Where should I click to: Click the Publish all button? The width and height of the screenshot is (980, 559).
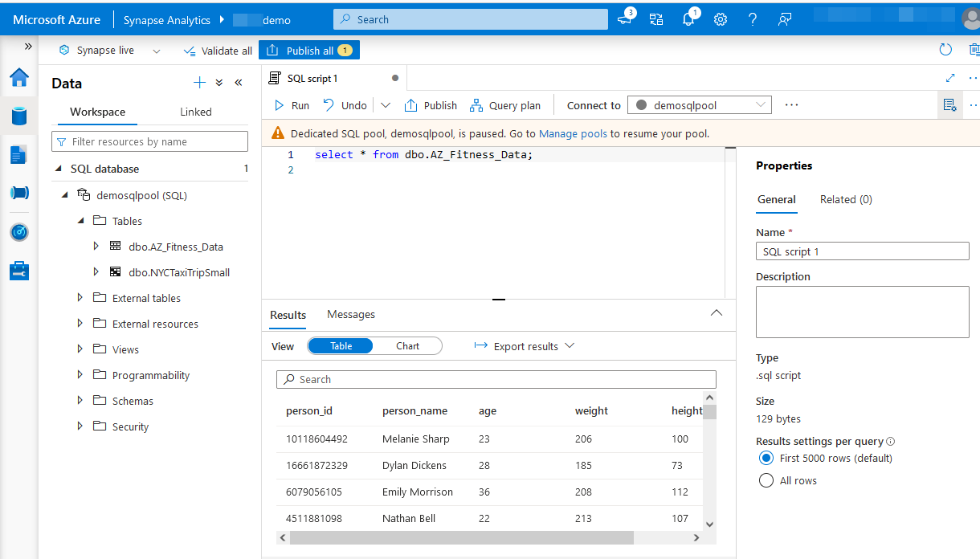[309, 51]
